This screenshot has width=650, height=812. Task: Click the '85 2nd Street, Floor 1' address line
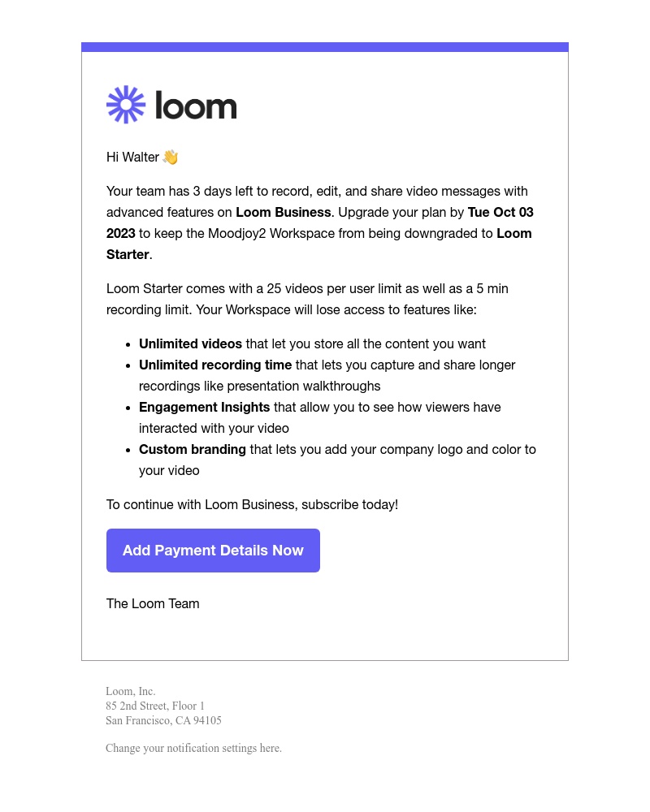click(155, 706)
